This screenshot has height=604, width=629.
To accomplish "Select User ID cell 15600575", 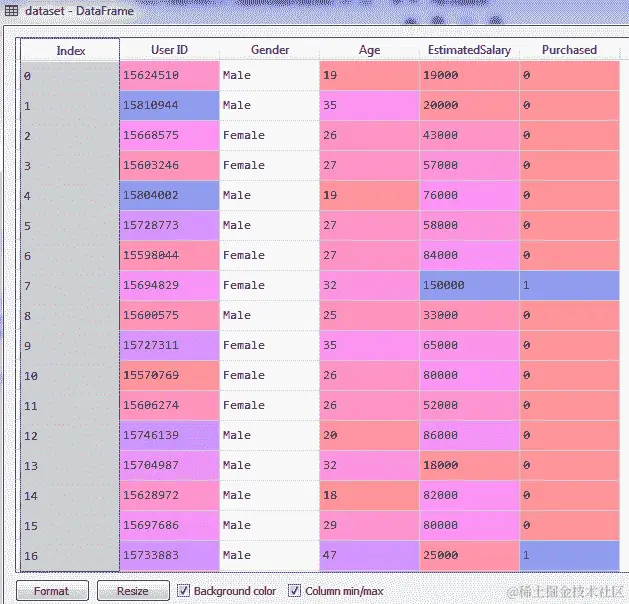I will [169, 316].
